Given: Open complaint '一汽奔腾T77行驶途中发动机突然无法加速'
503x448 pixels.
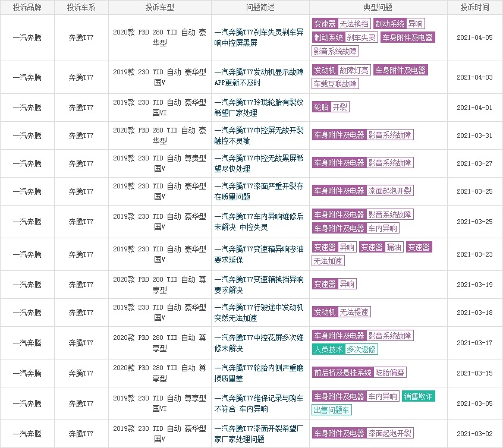Looking at the screenshot, I should (x=259, y=313).
